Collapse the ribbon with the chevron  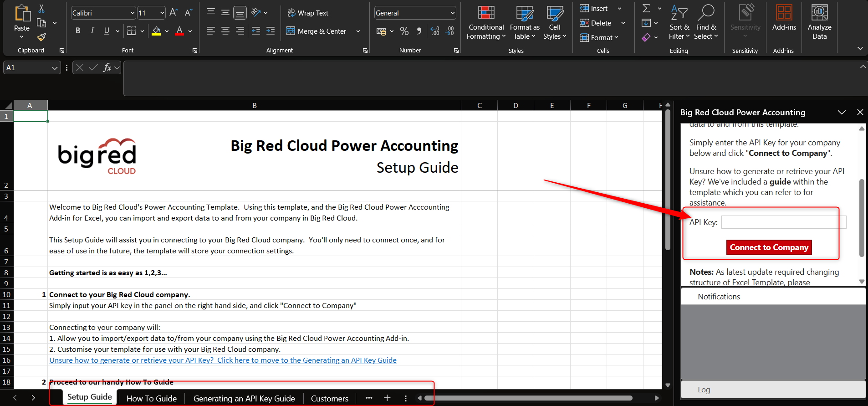point(860,48)
